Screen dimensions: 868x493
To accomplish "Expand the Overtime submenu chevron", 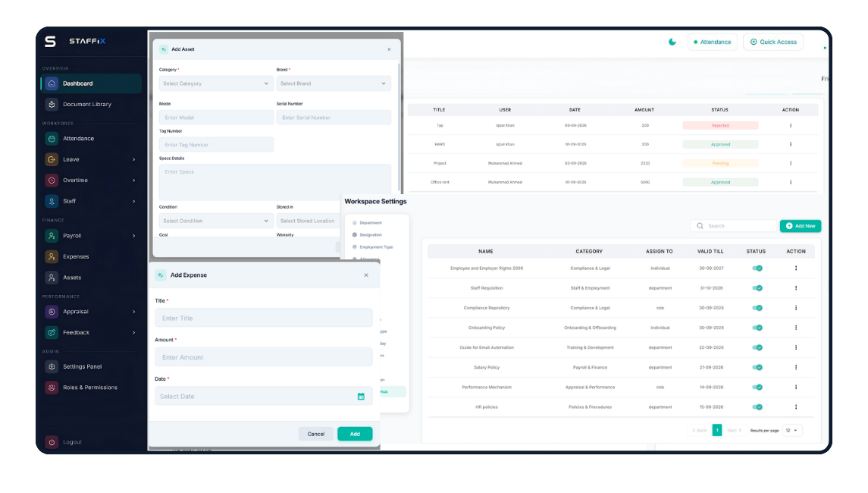I will pos(134,180).
